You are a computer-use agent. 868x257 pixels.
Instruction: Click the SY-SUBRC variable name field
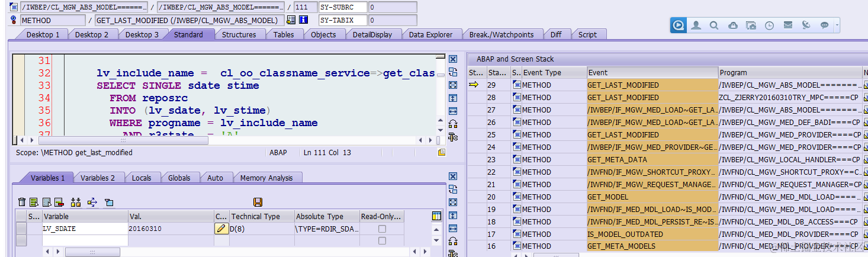coord(342,7)
